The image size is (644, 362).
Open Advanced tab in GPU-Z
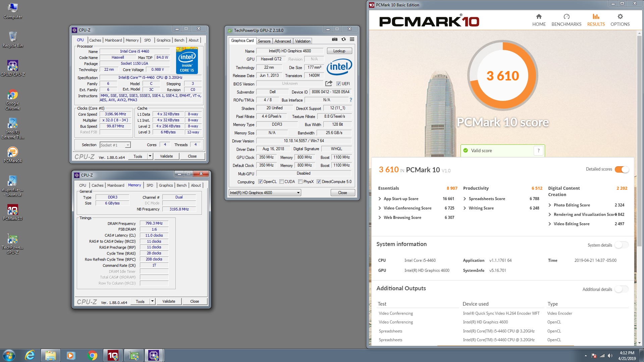point(283,41)
